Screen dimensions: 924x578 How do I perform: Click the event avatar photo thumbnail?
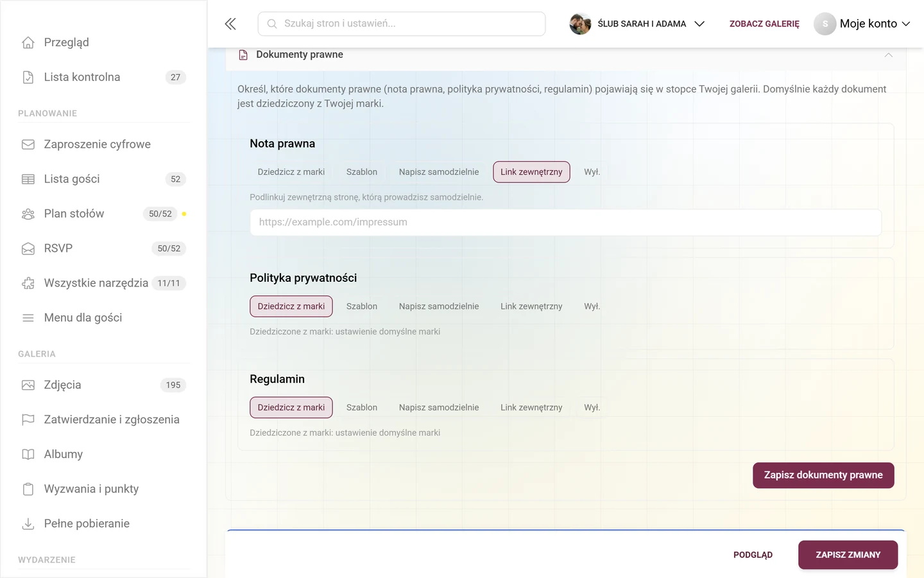click(580, 24)
